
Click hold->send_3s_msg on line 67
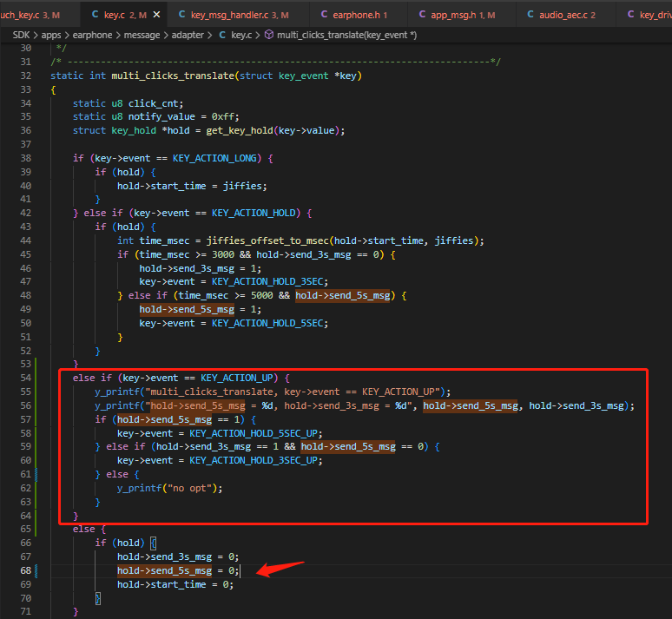(x=165, y=556)
